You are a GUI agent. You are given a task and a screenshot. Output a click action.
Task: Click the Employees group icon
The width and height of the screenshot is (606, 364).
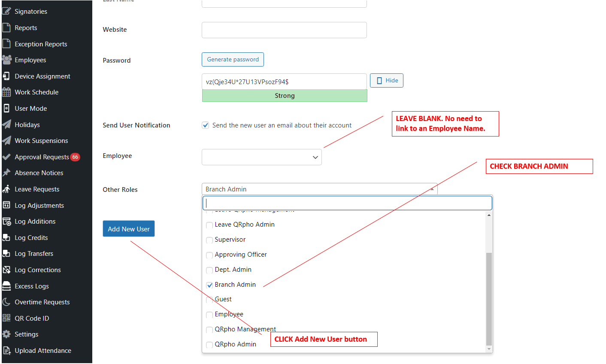point(6,60)
